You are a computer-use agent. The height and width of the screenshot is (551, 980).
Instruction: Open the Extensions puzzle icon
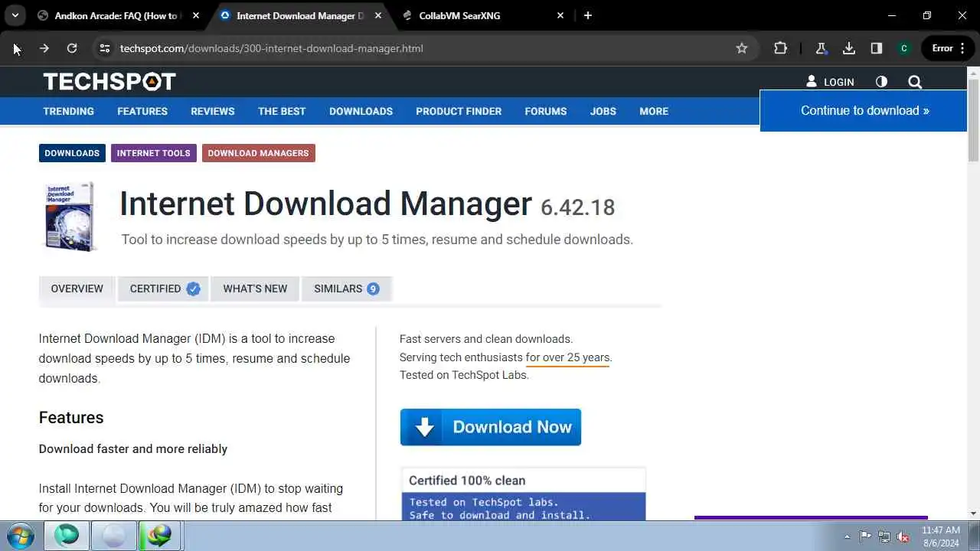[x=780, y=48]
